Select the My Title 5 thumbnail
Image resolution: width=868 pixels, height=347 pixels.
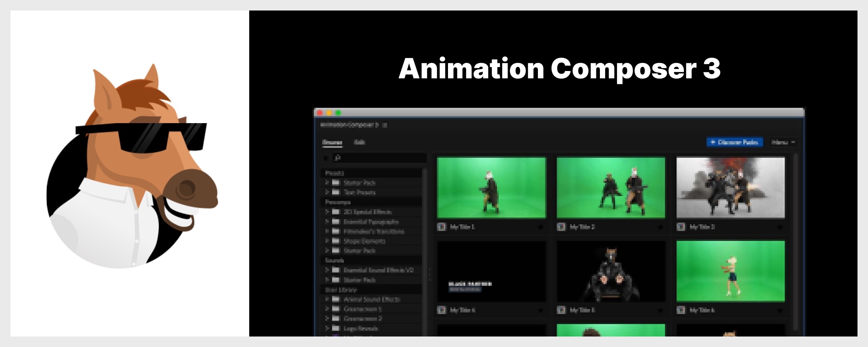point(611,271)
